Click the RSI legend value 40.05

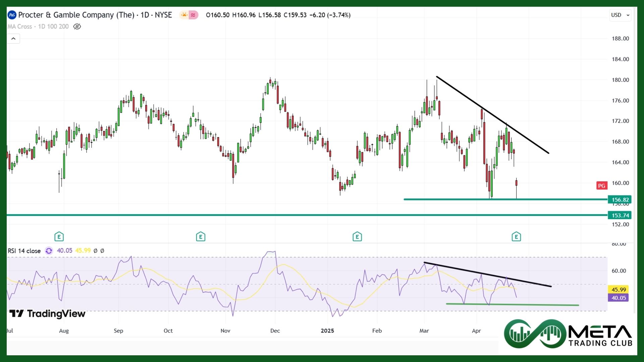coord(64,251)
